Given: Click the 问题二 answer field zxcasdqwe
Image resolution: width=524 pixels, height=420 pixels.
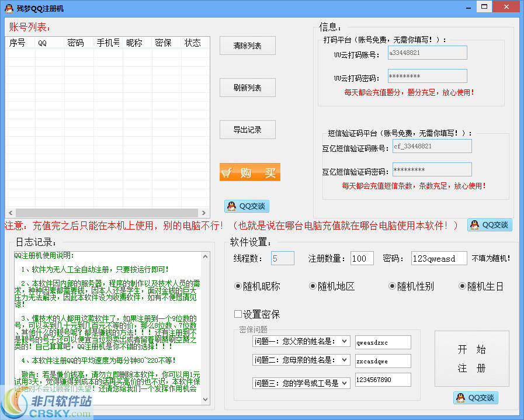Looking at the screenshot, I should click(383, 361).
